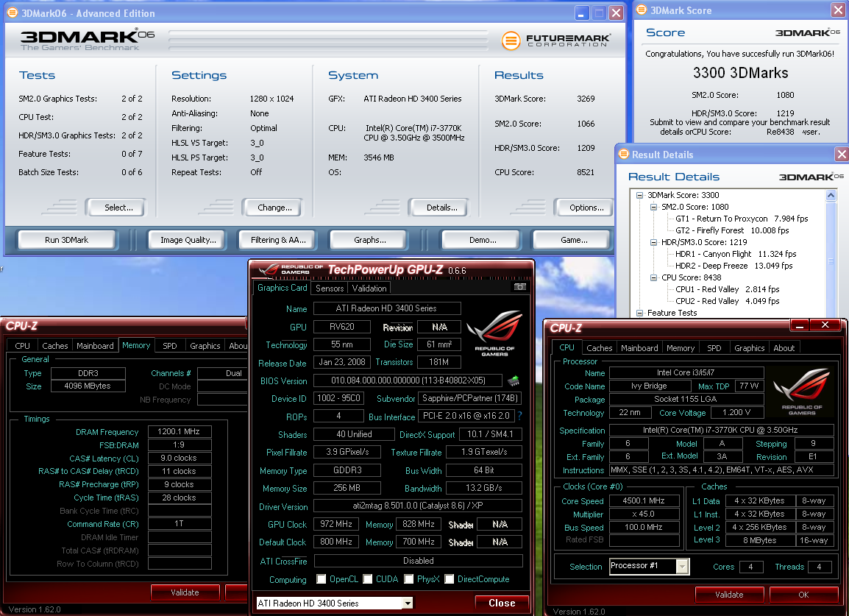The height and width of the screenshot is (616, 849).
Task: Click the Result Details vertical scrollbar track
Action: (x=831, y=259)
